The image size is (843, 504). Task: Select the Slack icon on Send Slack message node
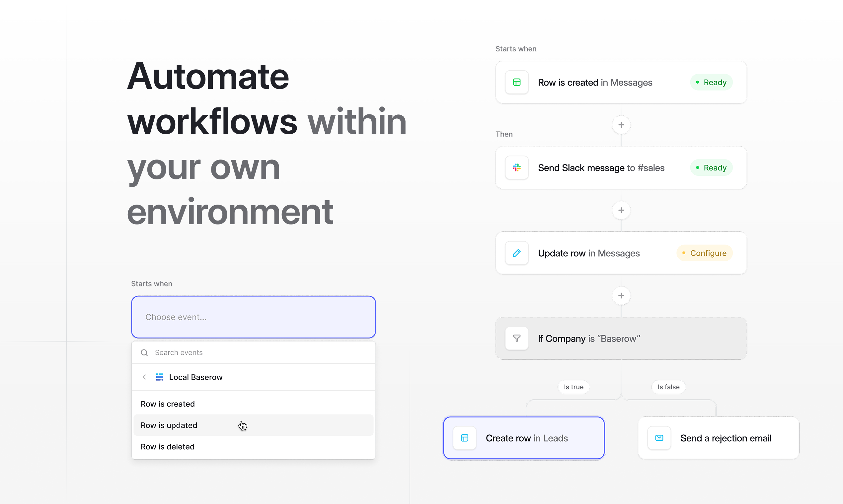click(517, 167)
